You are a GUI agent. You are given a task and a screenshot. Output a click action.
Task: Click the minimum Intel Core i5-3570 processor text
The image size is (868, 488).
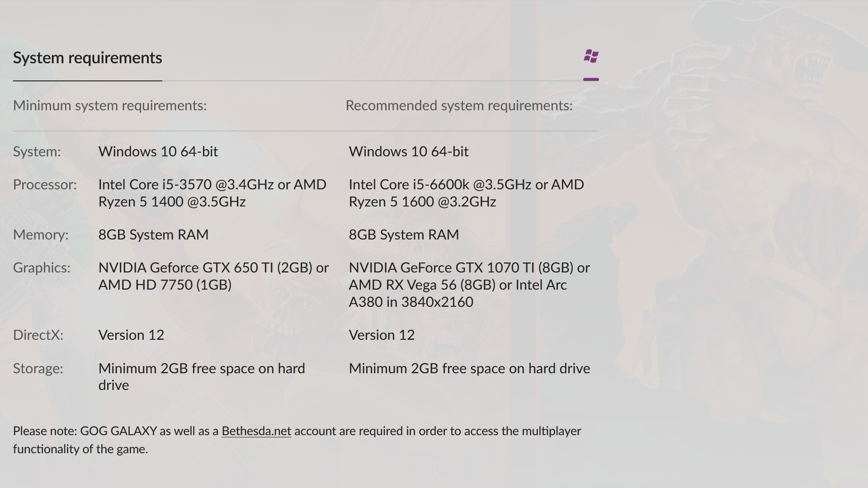tap(212, 193)
